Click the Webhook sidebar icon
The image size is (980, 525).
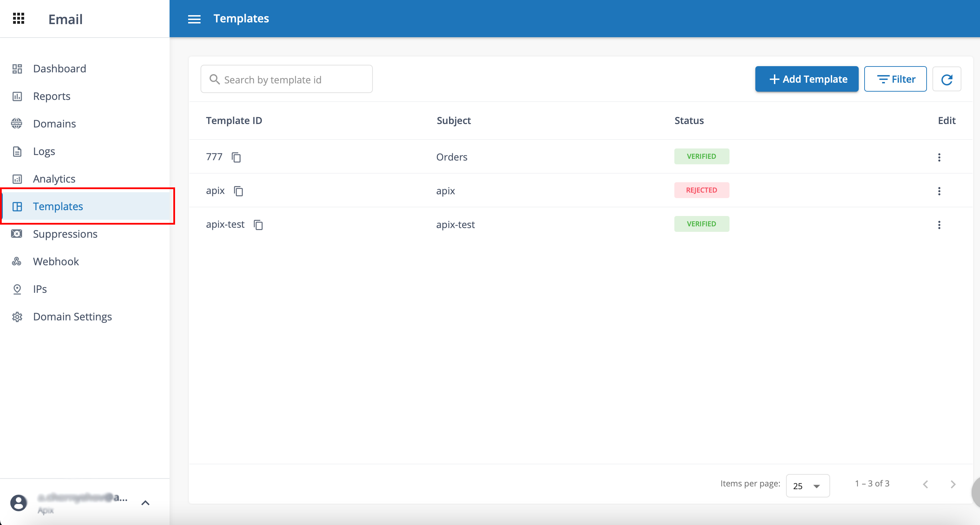(x=18, y=261)
